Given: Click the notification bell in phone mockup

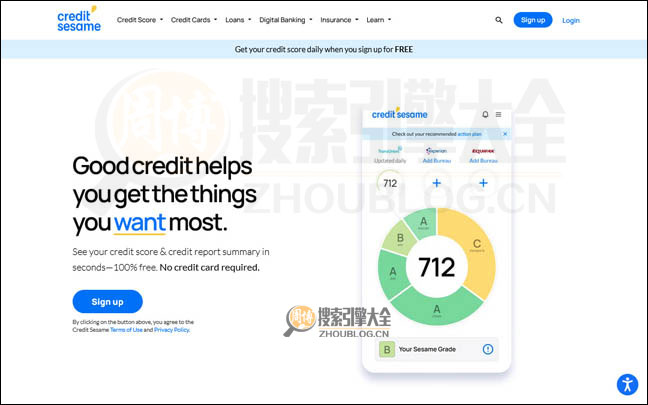Looking at the screenshot, I should [485, 114].
